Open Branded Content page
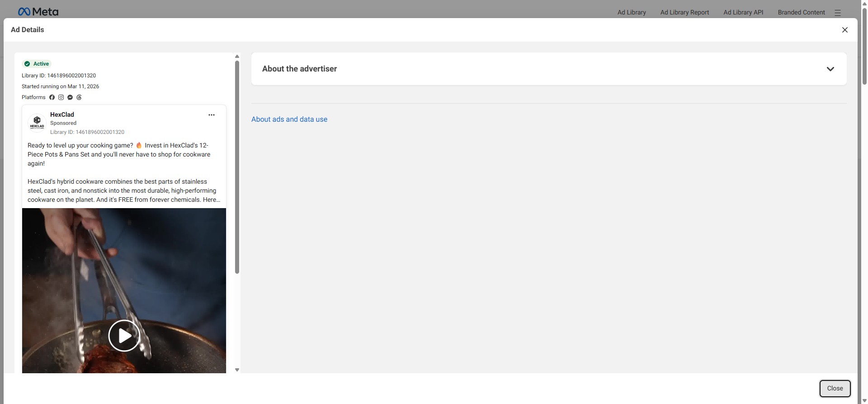Screen dimensions: 868x404 [801, 12]
